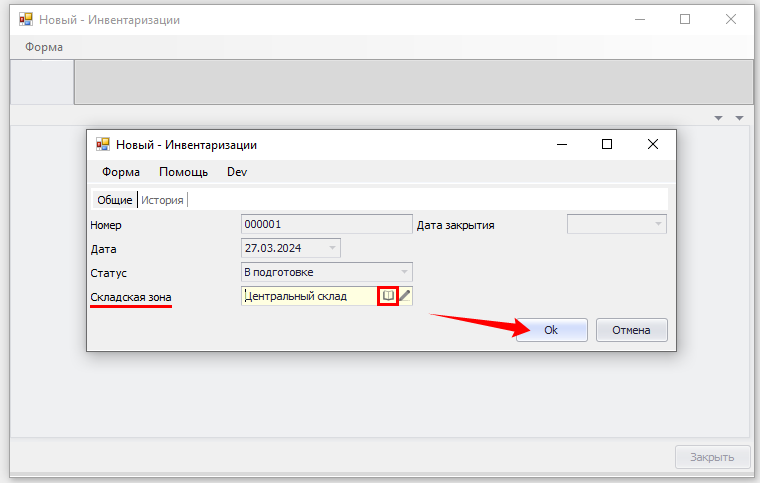Click the pencil edit icon beside warehouse zone
The image size is (760, 483).
[405, 296]
